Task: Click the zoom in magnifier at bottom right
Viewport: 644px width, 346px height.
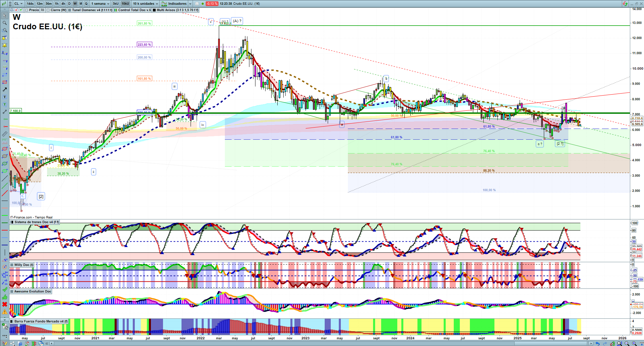Action: 634,343
